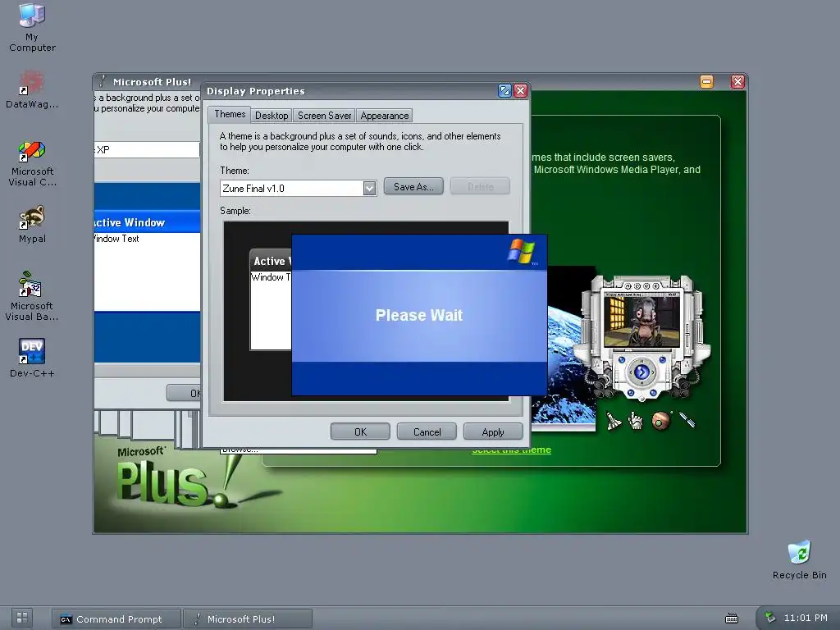The width and height of the screenshot is (840, 630).
Task: Switch to the Screen Saver tab
Action: coord(324,116)
